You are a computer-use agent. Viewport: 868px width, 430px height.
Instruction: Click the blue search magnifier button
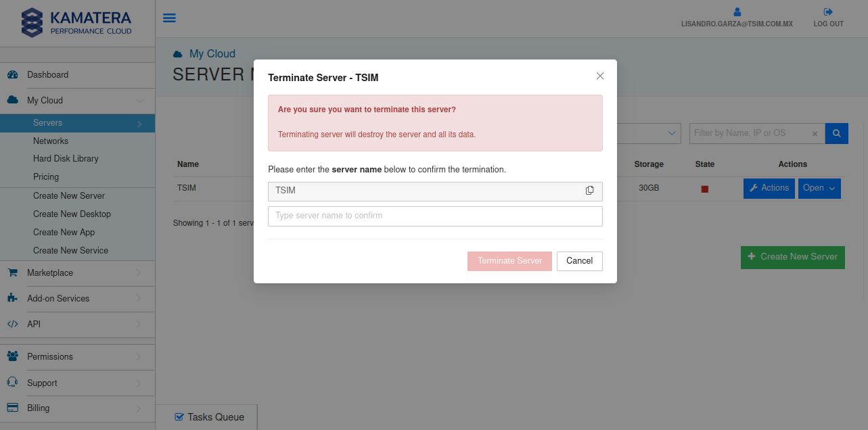[837, 133]
